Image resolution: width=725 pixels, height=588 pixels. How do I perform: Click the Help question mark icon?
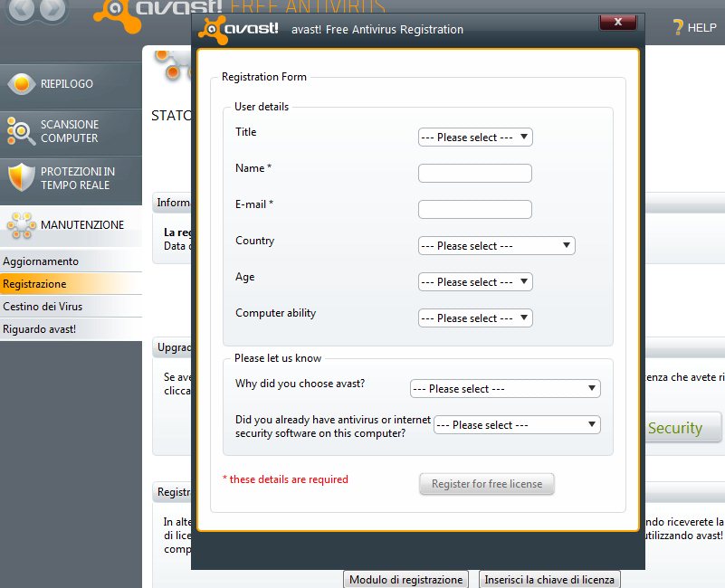678,28
